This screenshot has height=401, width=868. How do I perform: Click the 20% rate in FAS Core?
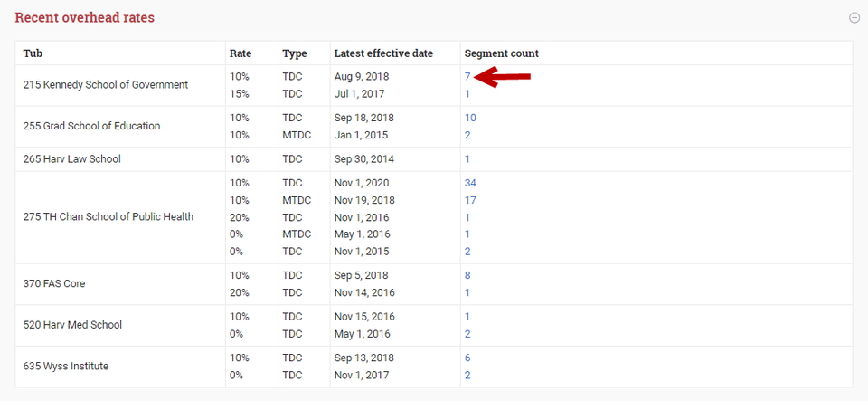(240, 292)
